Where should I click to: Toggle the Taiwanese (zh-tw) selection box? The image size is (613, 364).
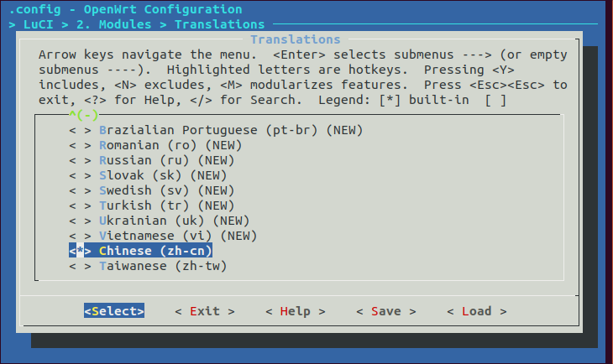[80, 266]
